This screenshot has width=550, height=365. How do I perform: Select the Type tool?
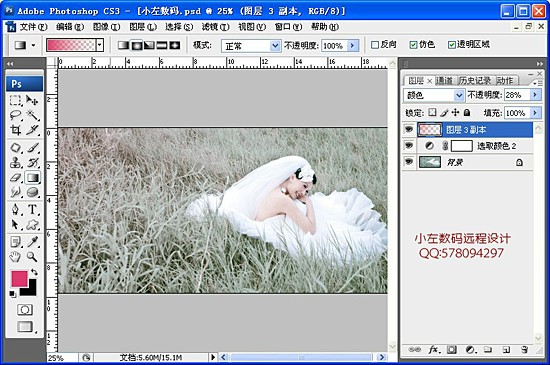click(x=32, y=209)
